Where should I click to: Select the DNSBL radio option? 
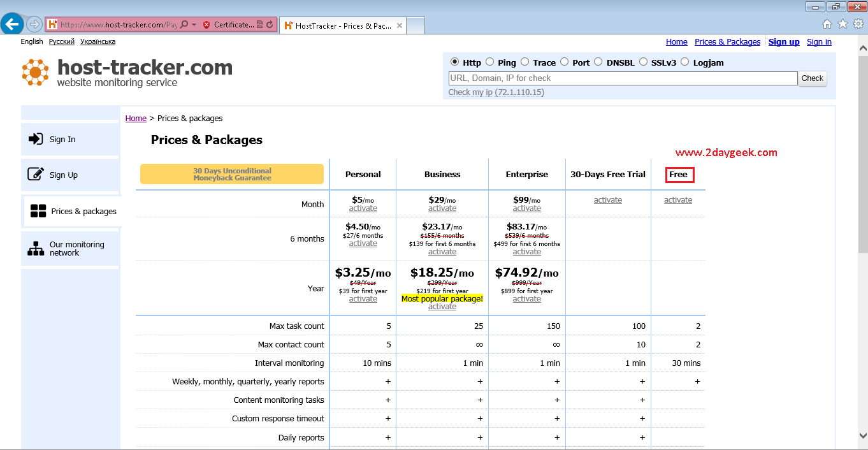tap(598, 62)
